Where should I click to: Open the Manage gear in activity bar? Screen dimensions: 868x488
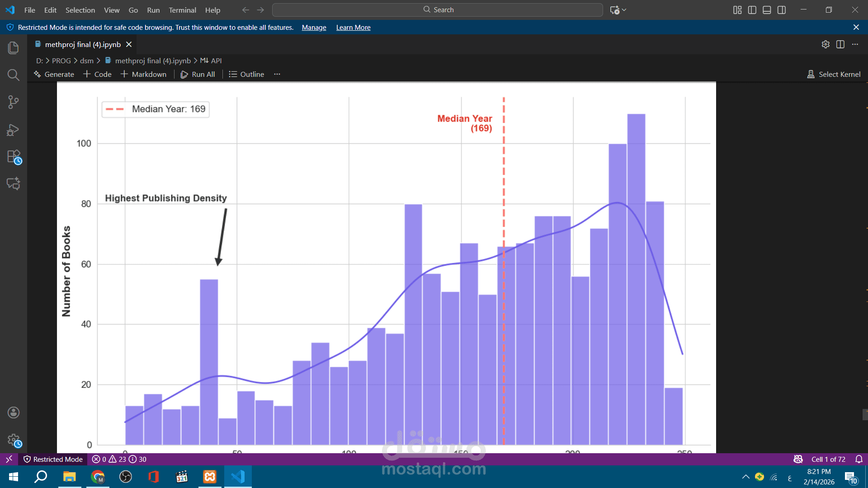(x=14, y=440)
